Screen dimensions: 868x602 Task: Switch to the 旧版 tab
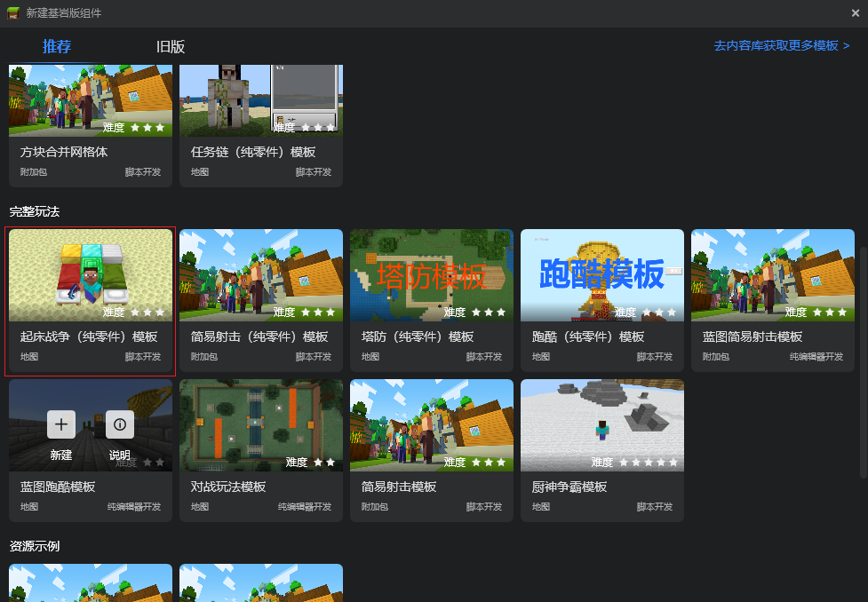tap(171, 46)
